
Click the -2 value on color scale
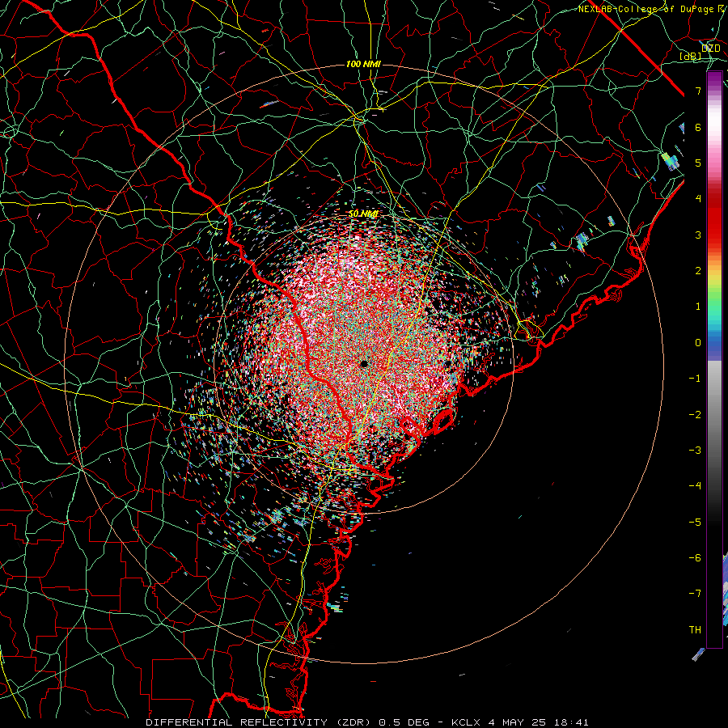tap(695, 415)
